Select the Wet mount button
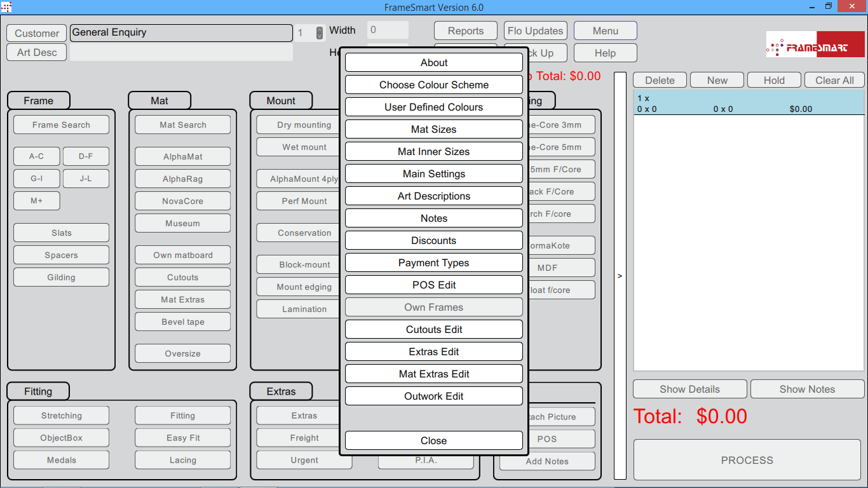Screen dimensions: 868x488 pos(299,147)
